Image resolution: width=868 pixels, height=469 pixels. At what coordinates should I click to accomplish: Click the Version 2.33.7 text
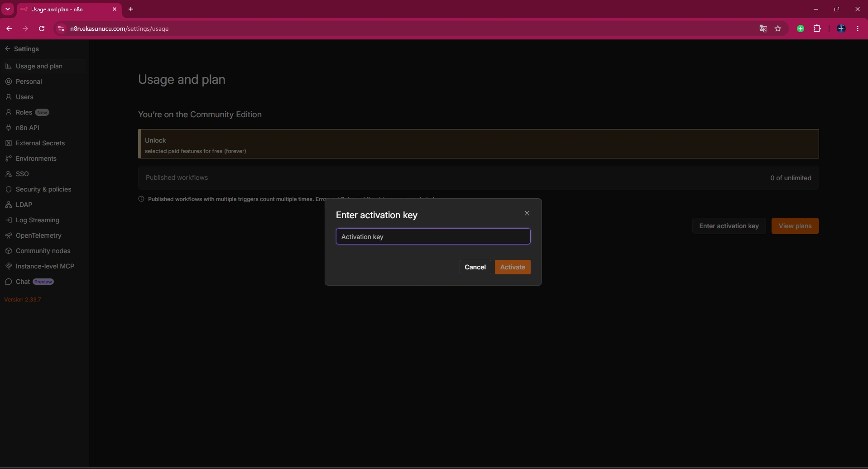coord(23,300)
